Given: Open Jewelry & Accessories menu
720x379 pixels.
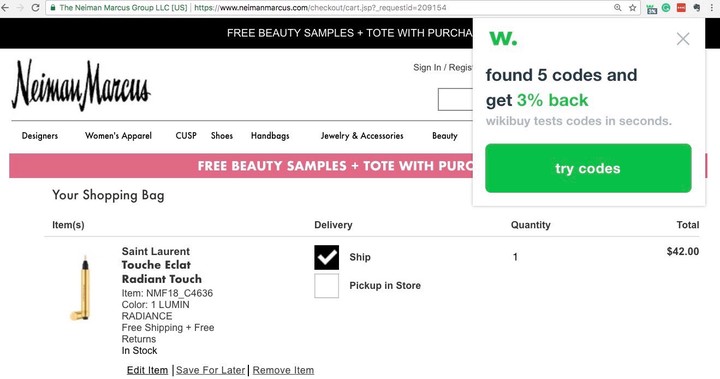Looking at the screenshot, I should [x=362, y=136].
